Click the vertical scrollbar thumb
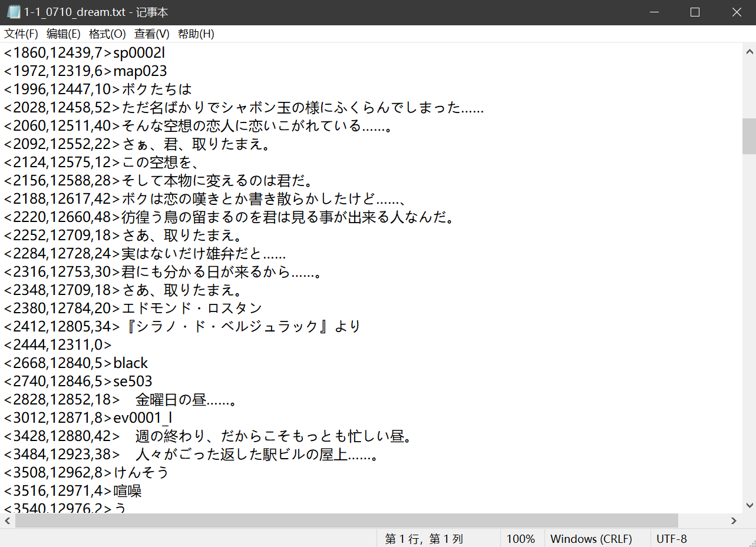The image size is (756, 547). [749, 135]
